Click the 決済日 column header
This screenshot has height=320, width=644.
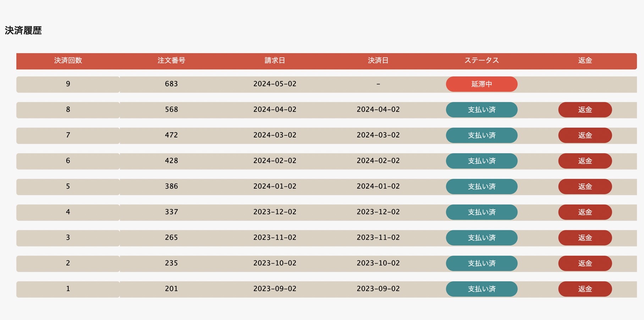tap(378, 60)
